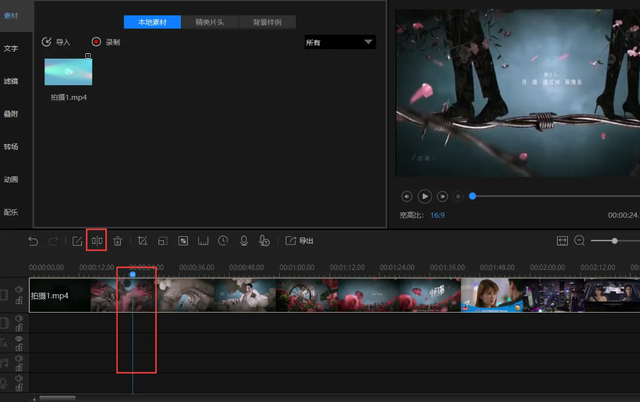
Task: Click the blue playhead marker
Action: pos(133,275)
